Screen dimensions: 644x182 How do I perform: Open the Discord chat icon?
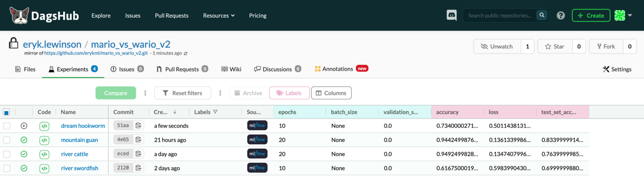pos(451,15)
